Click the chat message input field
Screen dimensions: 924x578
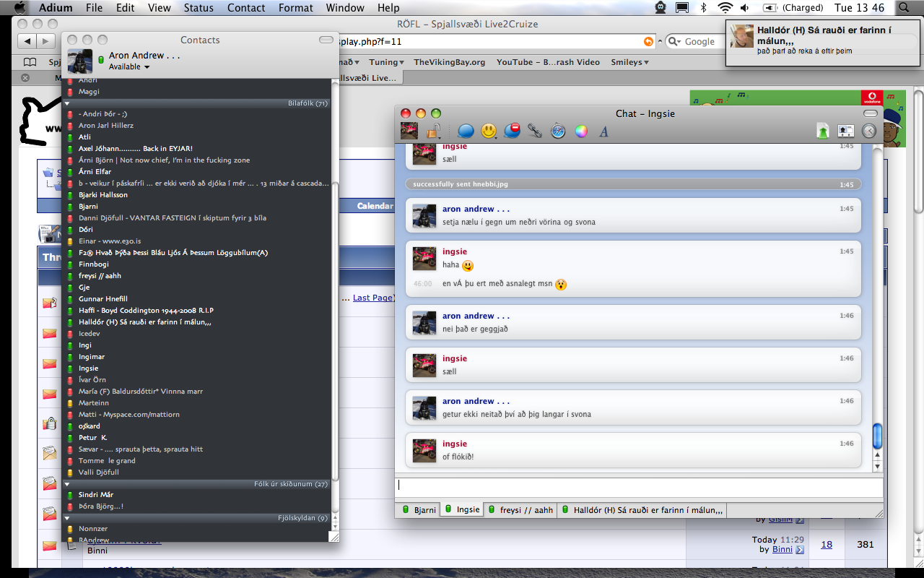[x=638, y=487]
